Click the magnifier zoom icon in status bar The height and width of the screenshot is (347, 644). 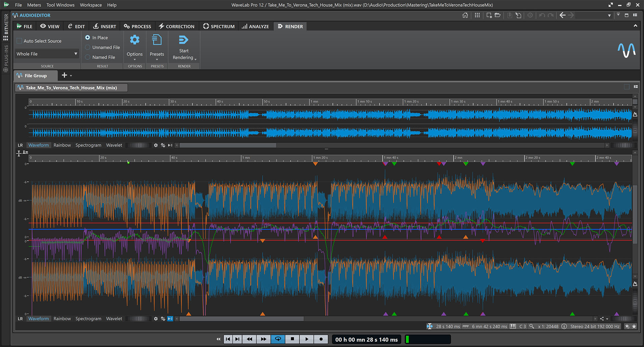532,326
